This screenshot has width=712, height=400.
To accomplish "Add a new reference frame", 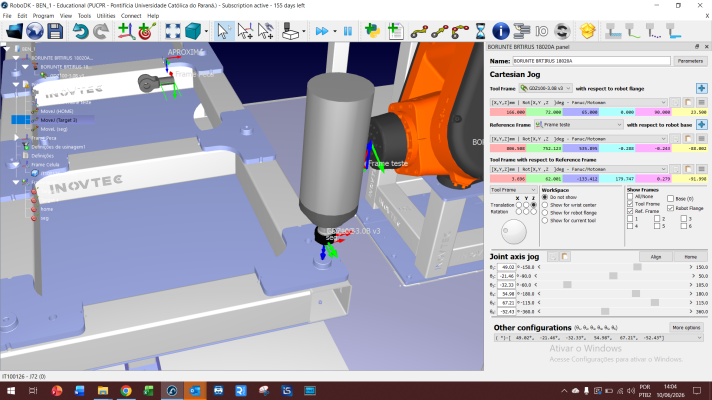I will 126,31.
